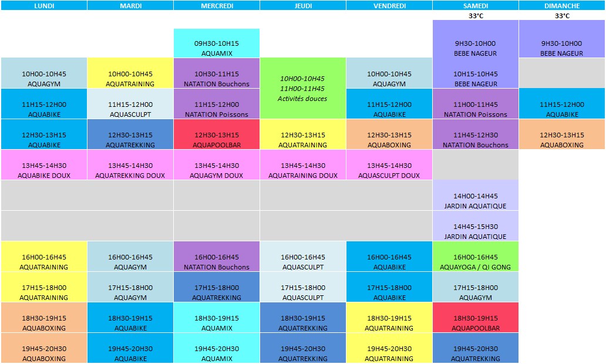Click the MERCREDI column header
Viewport: 606px width, 364px height.
click(216, 5)
